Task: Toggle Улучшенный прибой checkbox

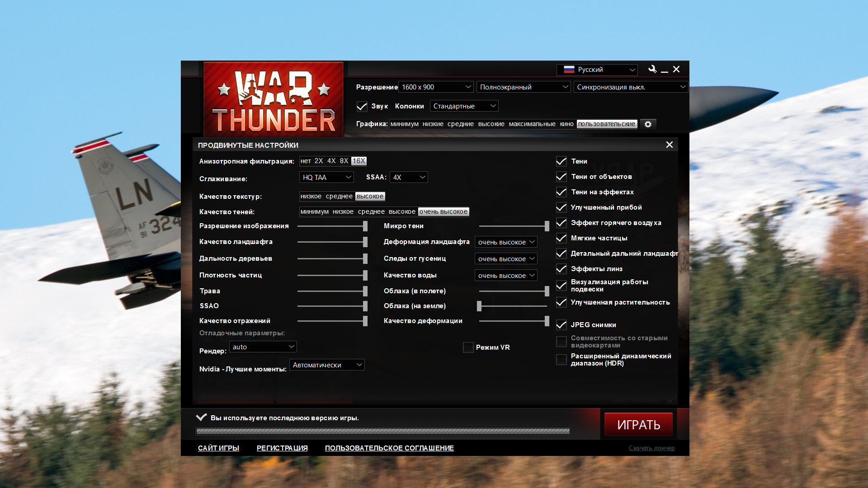Action: pyautogui.click(x=561, y=207)
